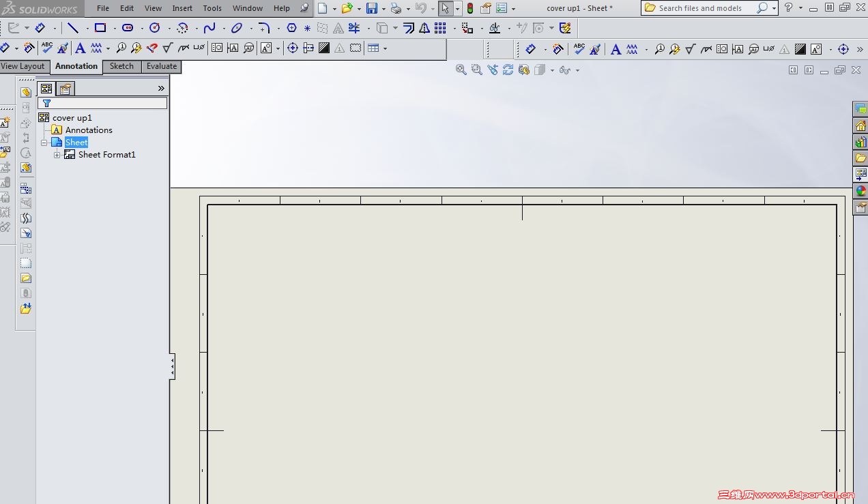Click Auto Balloon in left annotation toolbar
This screenshot has width=868, height=504.
coord(136,48)
